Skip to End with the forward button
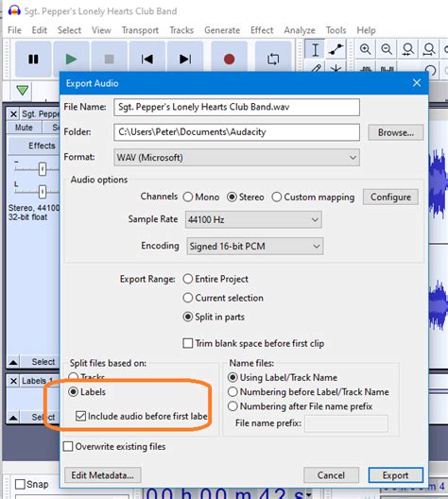Image resolution: width=448 pixels, height=499 pixels. pyautogui.click(x=185, y=59)
